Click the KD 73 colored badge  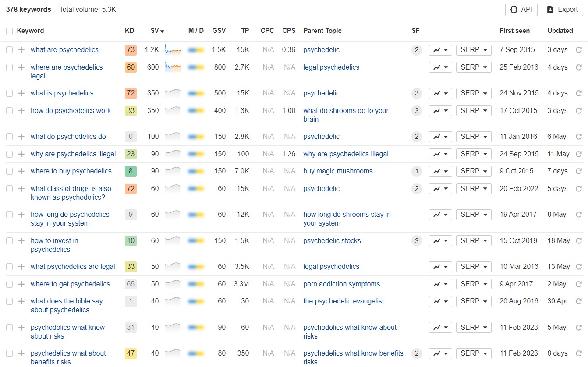(x=131, y=50)
